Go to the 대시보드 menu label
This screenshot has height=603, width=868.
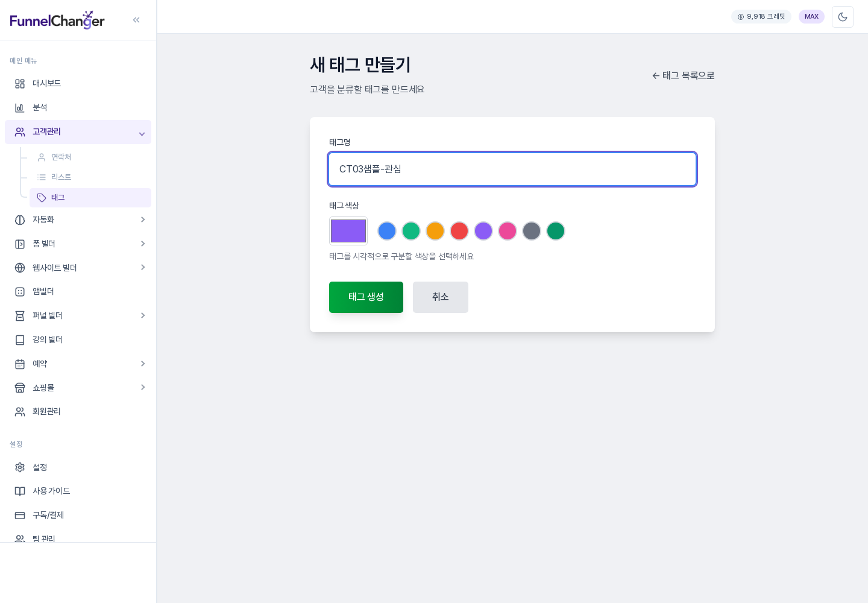click(46, 83)
